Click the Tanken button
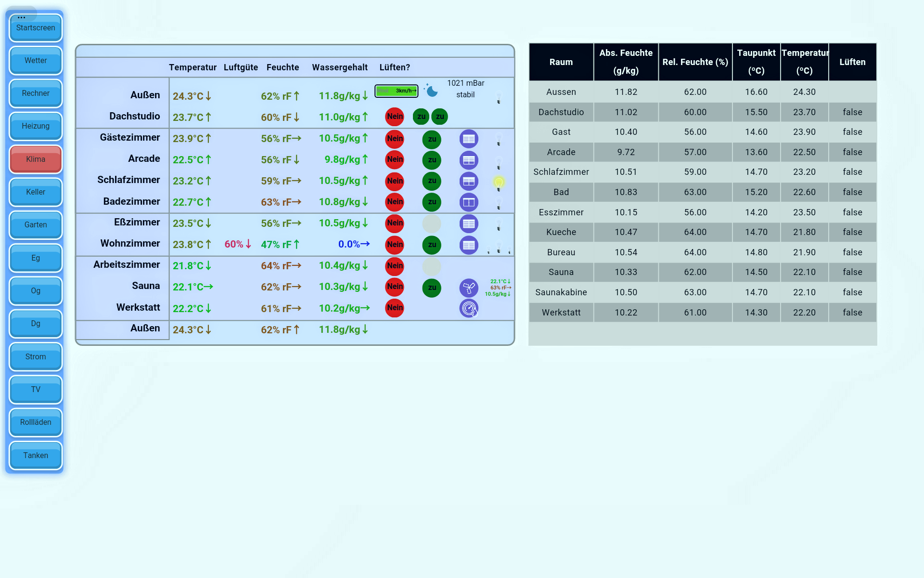The image size is (924, 578). [x=36, y=456]
